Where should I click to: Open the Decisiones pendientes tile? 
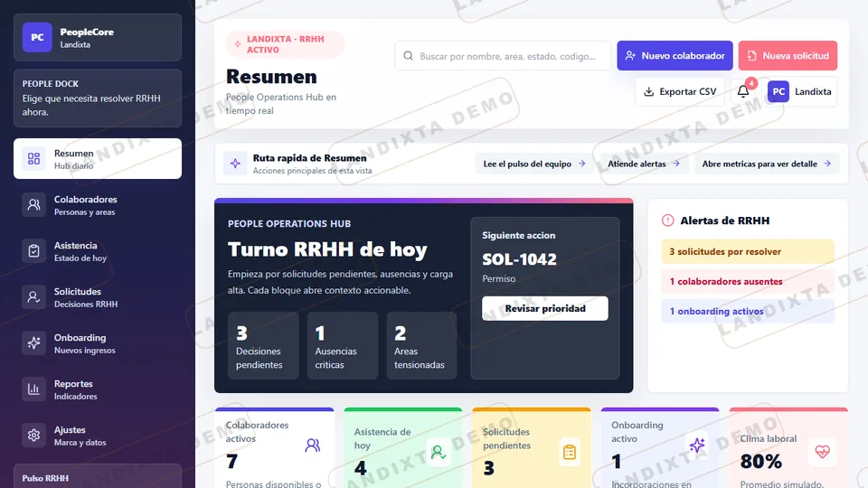(x=263, y=346)
